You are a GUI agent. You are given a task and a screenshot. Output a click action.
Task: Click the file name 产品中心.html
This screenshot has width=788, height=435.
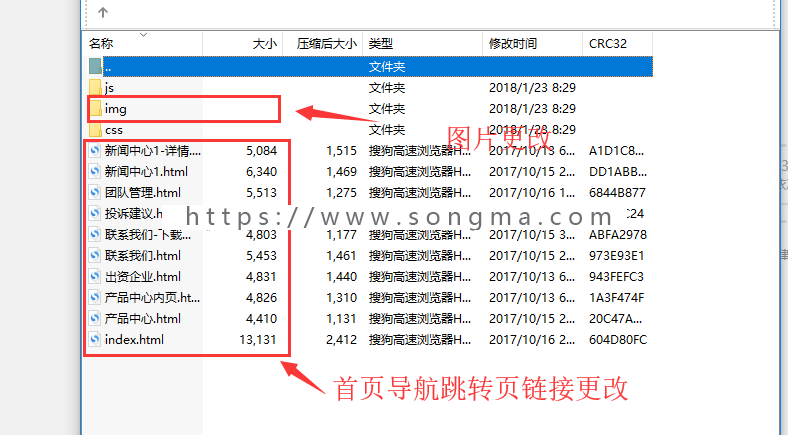point(143,318)
